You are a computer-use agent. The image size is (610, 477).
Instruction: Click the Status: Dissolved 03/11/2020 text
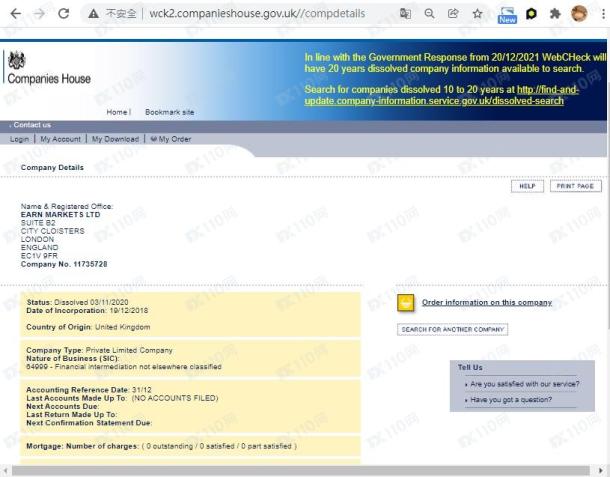coord(77,302)
